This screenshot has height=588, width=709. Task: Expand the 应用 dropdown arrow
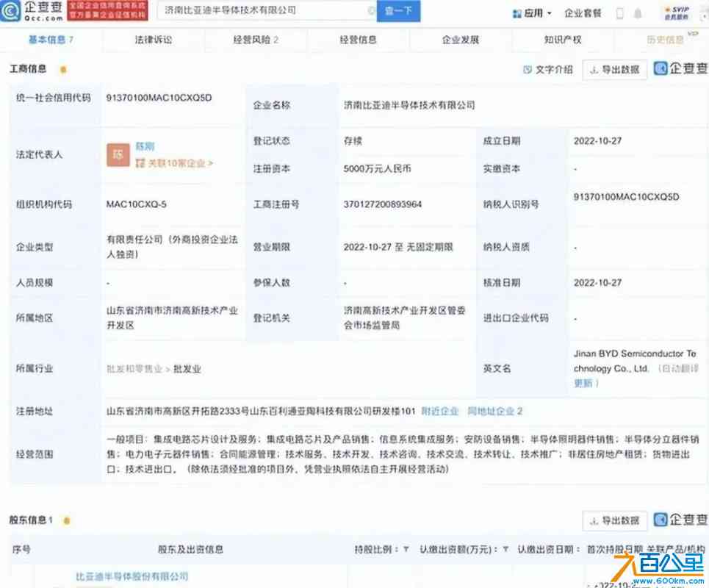point(550,13)
